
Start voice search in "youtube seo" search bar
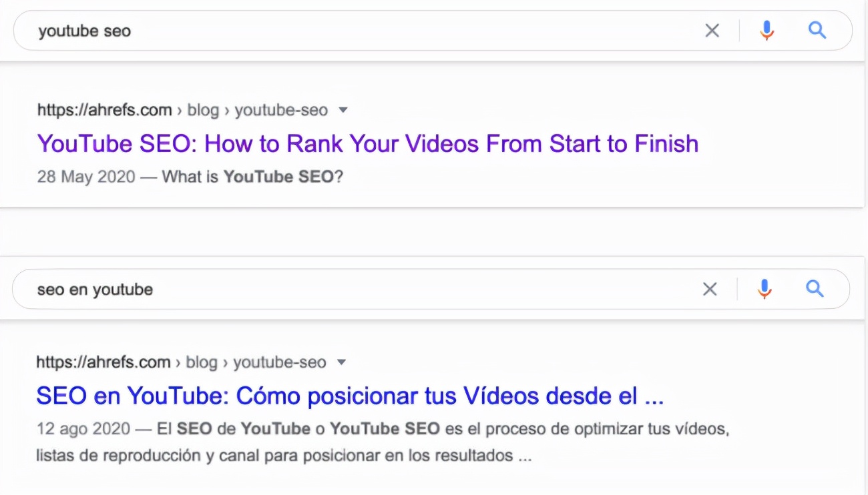(767, 31)
